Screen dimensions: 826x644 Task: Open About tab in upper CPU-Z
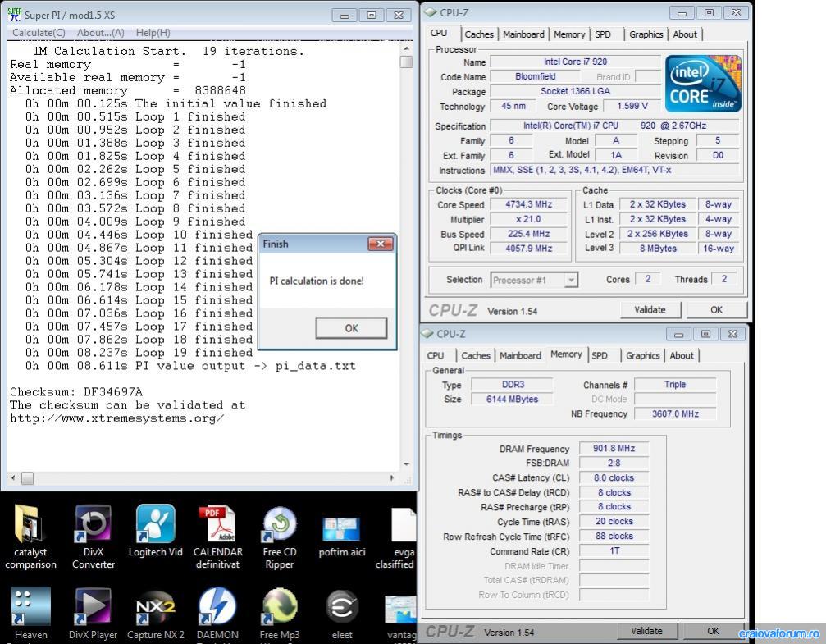[x=685, y=34]
